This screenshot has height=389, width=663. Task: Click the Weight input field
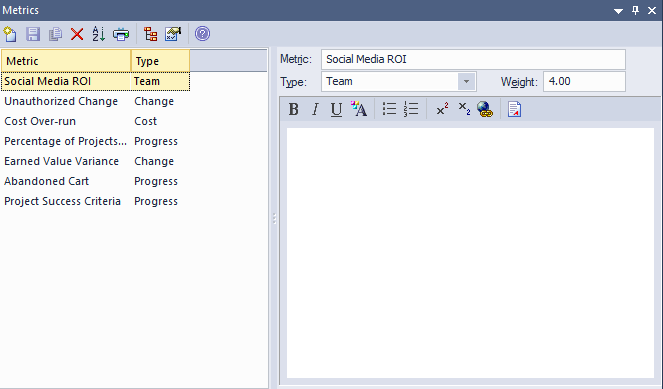584,81
